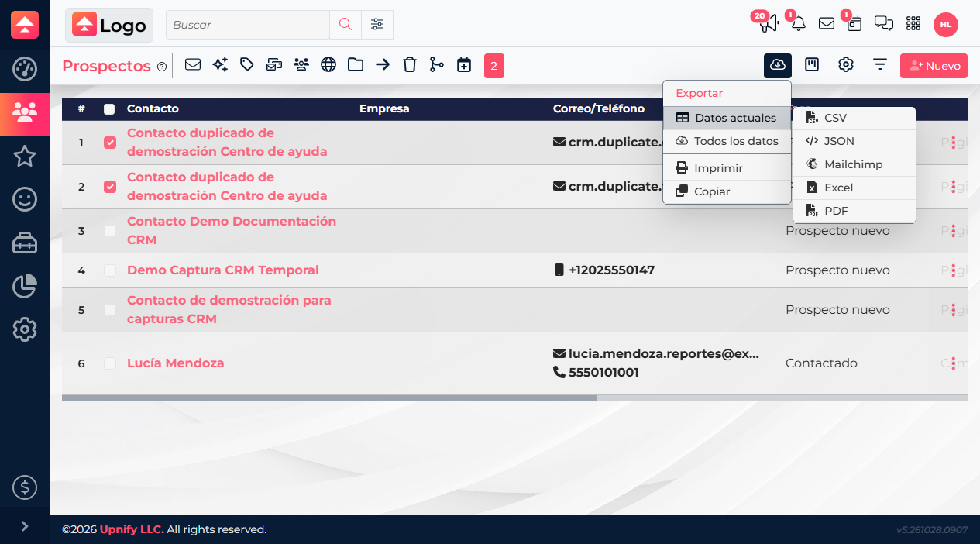Open the megaphone announcements icon
Screen dimensions: 980x544
769,24
